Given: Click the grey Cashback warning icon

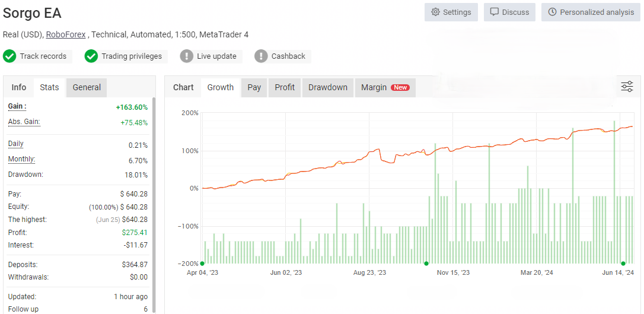Looking at the screenshot, I should point(261,56).
